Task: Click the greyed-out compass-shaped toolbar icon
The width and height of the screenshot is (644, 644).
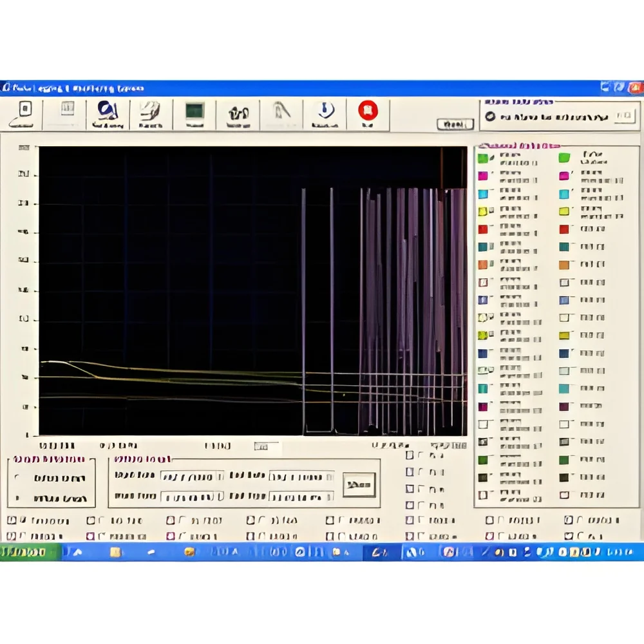Action: click(282, 110)
